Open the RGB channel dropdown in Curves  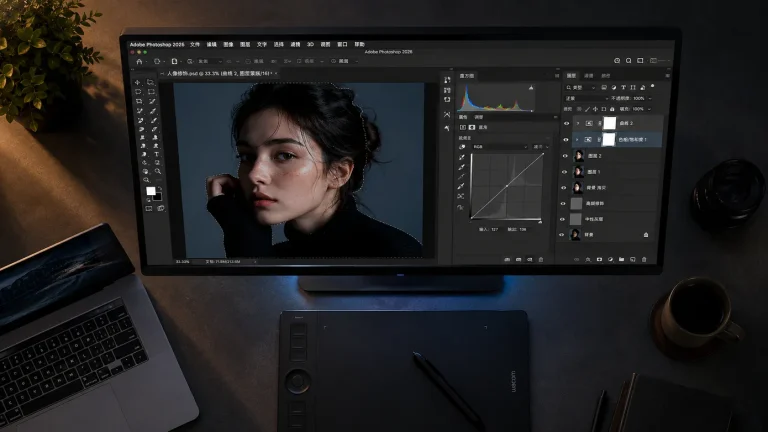[x=500, y=147]
